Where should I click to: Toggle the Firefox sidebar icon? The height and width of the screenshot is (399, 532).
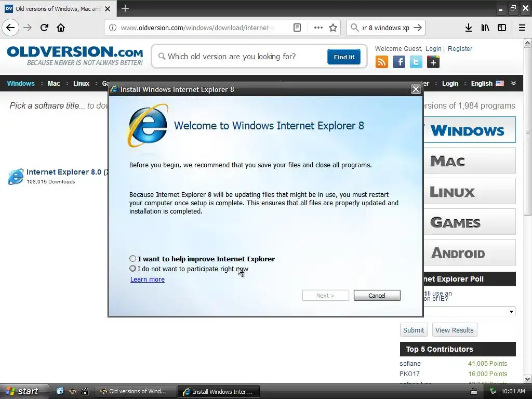click(x=502, y=28)
